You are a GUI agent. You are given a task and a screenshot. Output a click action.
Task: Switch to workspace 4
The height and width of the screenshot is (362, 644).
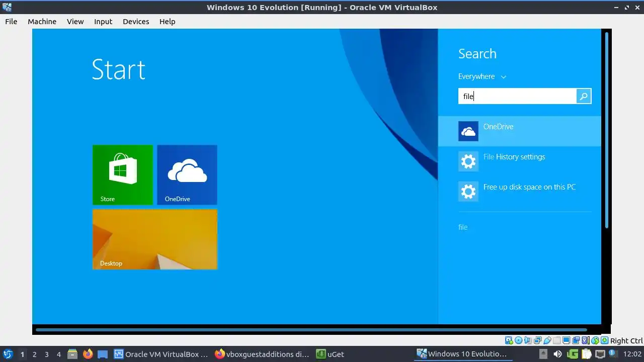click(58, 354)
